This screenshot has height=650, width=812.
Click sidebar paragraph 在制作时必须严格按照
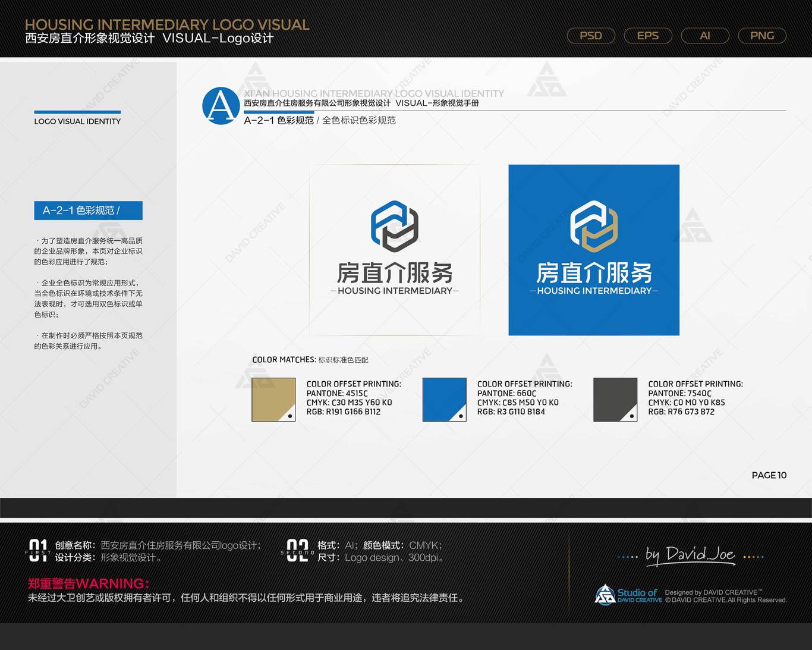[88, 341]
